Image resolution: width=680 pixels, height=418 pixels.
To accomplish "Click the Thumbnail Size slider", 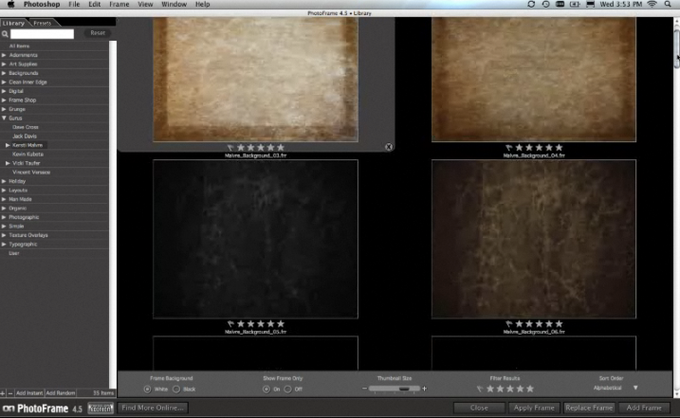I will click(390, 388).
